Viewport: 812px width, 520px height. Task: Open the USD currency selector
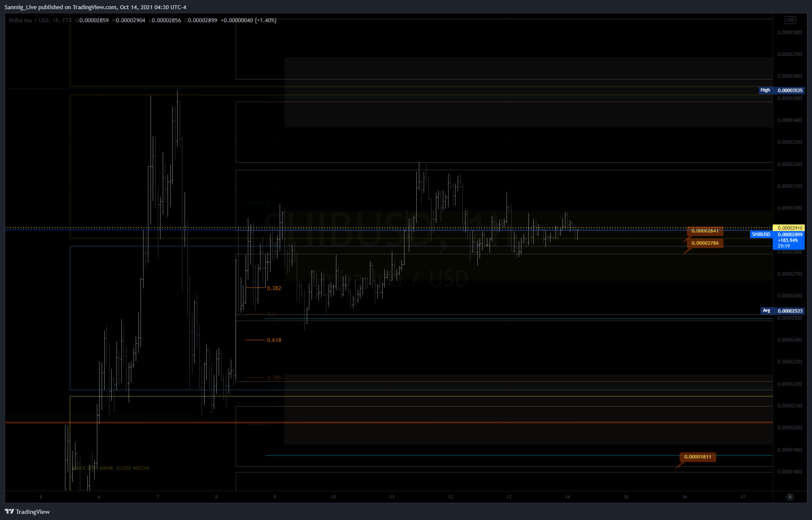click(790, 20)
